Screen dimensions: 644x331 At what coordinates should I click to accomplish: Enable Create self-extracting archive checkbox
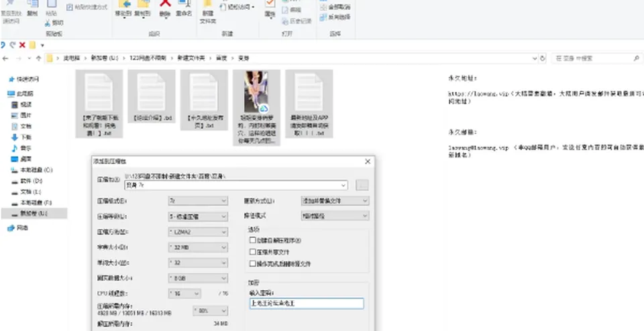click(x=253, y=241)
